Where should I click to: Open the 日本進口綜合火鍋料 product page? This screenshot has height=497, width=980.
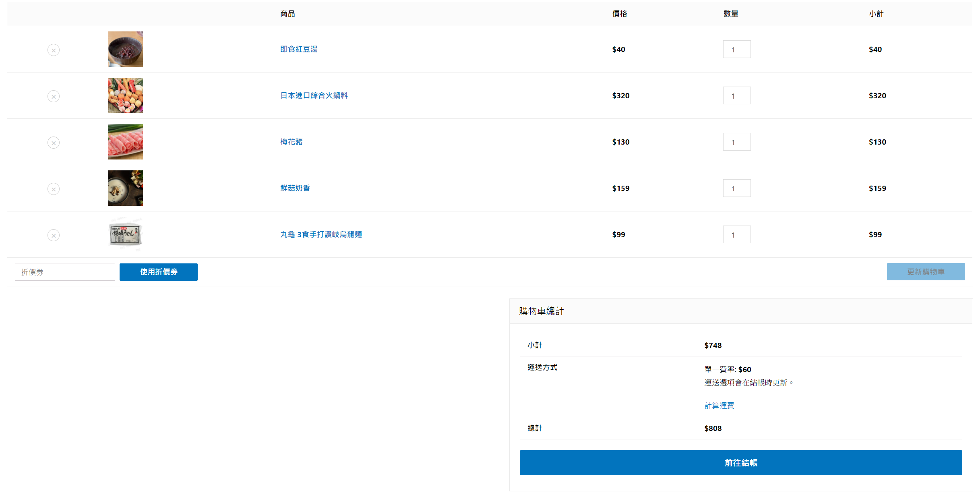314,95
